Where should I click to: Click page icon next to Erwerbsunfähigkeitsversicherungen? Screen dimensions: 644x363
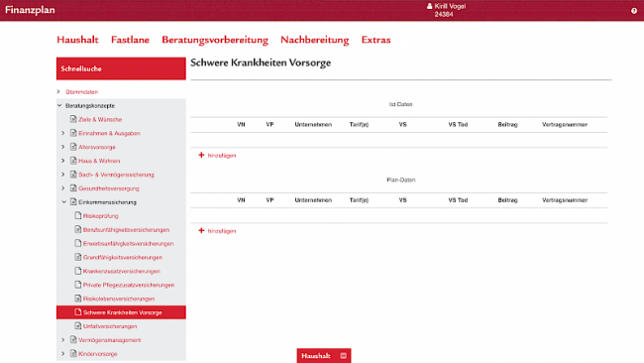tap(78, 243)
